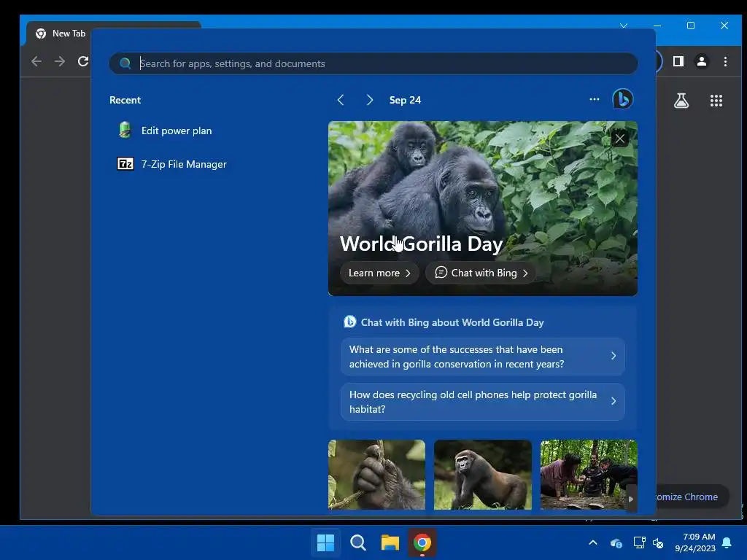Click the World Gorilla Day title
This screenshot has height=560, width=747.
tap(421, 244)
